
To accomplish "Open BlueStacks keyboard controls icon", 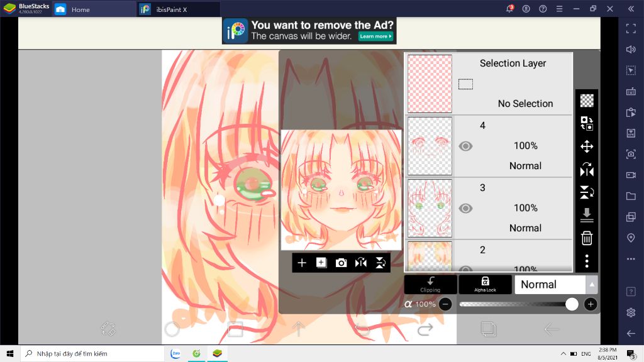I will tap(631, 91).
